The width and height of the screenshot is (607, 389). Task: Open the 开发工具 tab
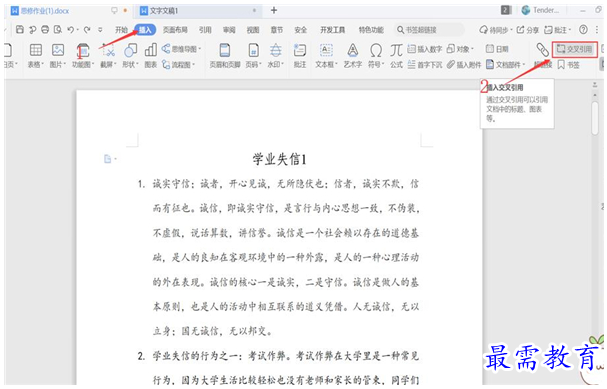pyautogui.click(x=332, y=30)
